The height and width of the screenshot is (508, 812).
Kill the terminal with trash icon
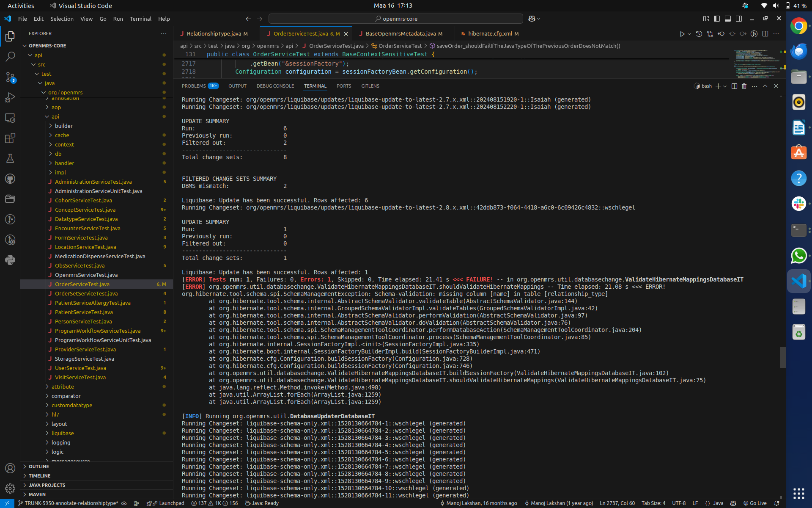coord(744,86)
